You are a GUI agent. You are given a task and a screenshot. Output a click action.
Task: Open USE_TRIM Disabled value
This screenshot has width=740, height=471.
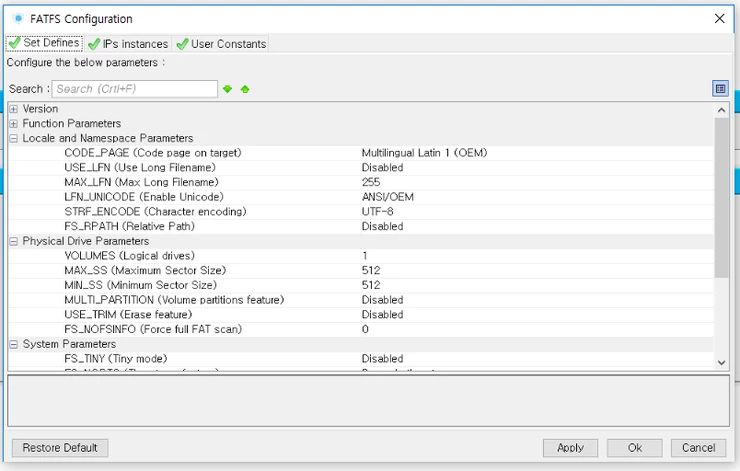coord(382,314)
